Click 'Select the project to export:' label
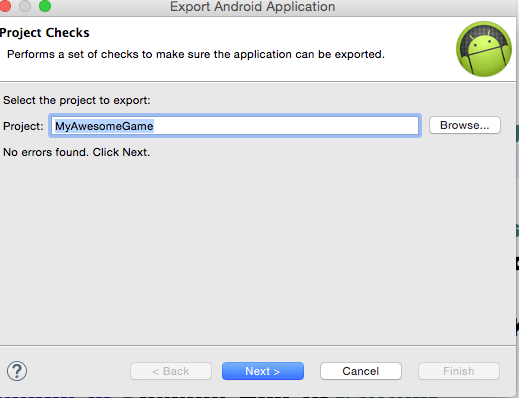519x398 pixels. click(77, 100)
